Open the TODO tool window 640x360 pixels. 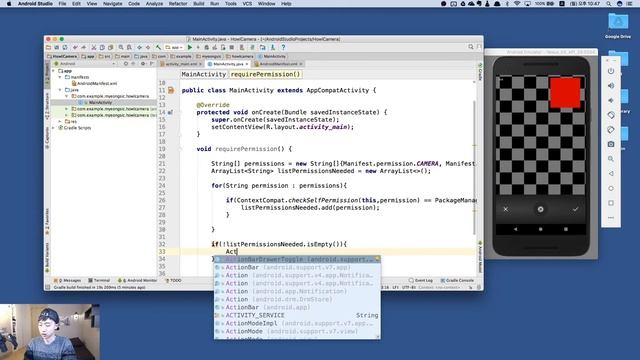(x=173, y=280)
